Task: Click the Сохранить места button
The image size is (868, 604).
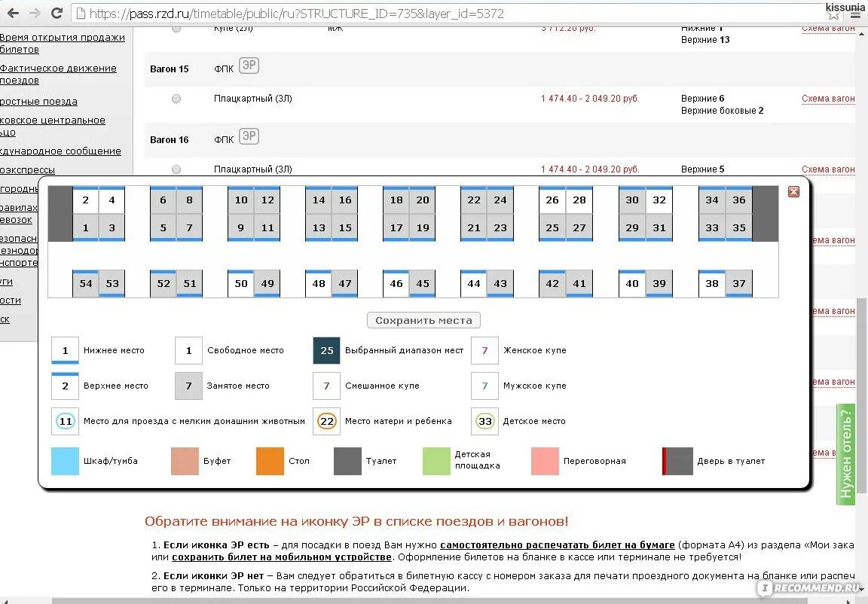Action: [423, 320]
